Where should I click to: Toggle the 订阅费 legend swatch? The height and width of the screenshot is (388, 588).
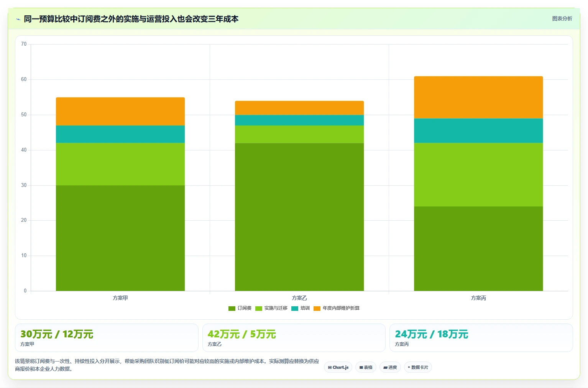click(x=232, y=309)
